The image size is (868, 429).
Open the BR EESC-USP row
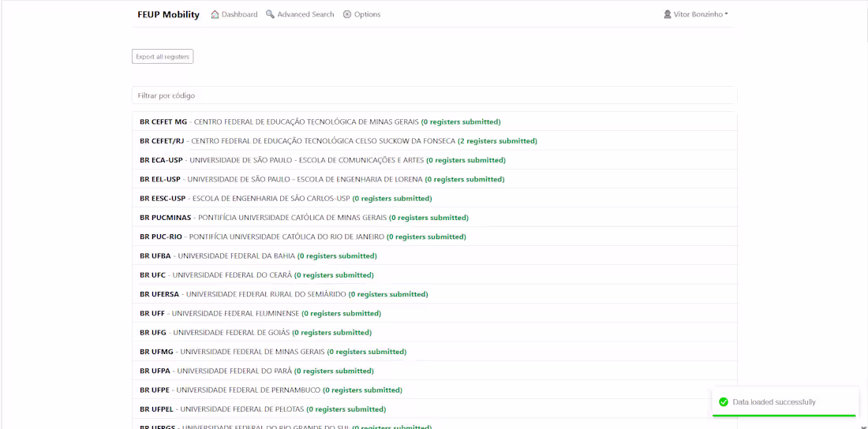tap(435, 198)
